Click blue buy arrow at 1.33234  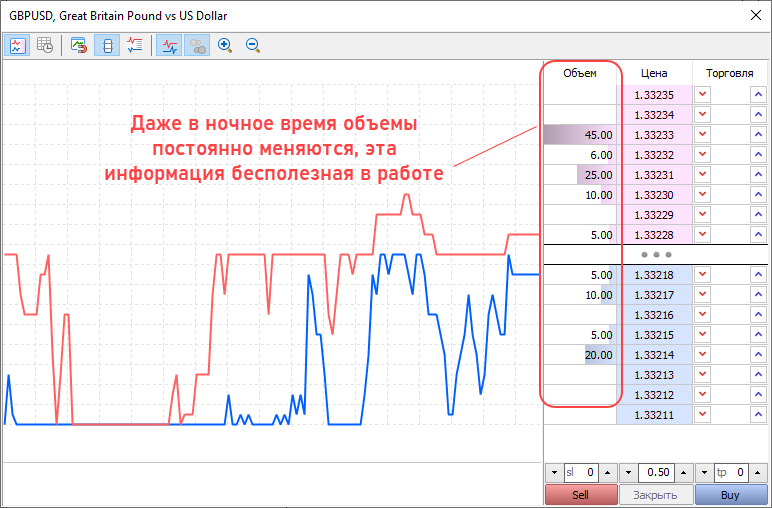[x=758, y=115]
